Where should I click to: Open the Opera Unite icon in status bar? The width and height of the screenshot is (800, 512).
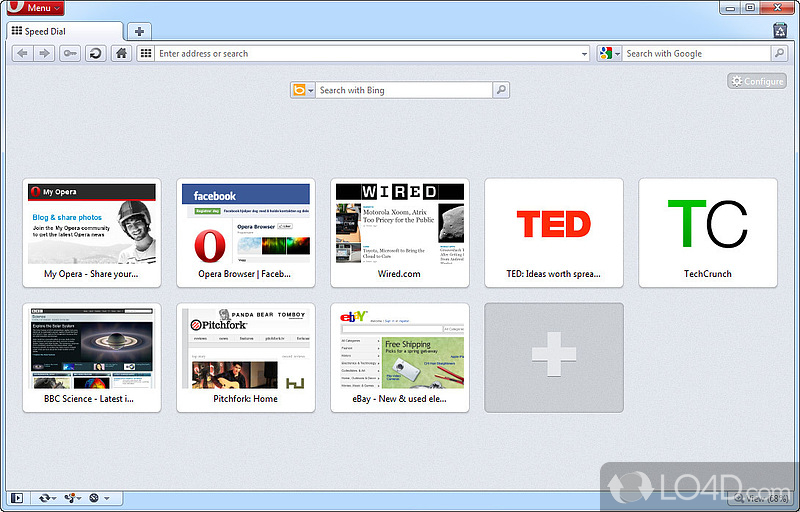tap(73, 497)
